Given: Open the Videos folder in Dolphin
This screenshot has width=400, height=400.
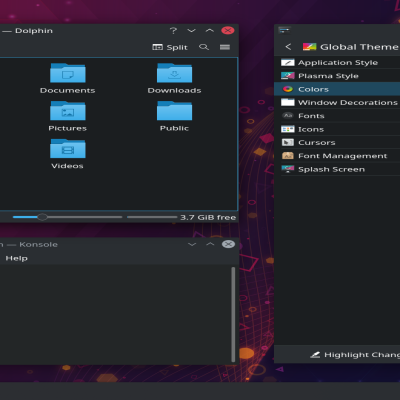Looking at the screenshot, I should coord(68,154).
